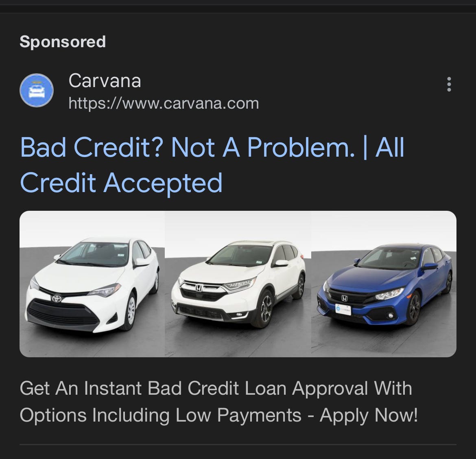Tap the Toyota emblem on the white sedan
The image size is (476, 459).
[x=57, y=299]
